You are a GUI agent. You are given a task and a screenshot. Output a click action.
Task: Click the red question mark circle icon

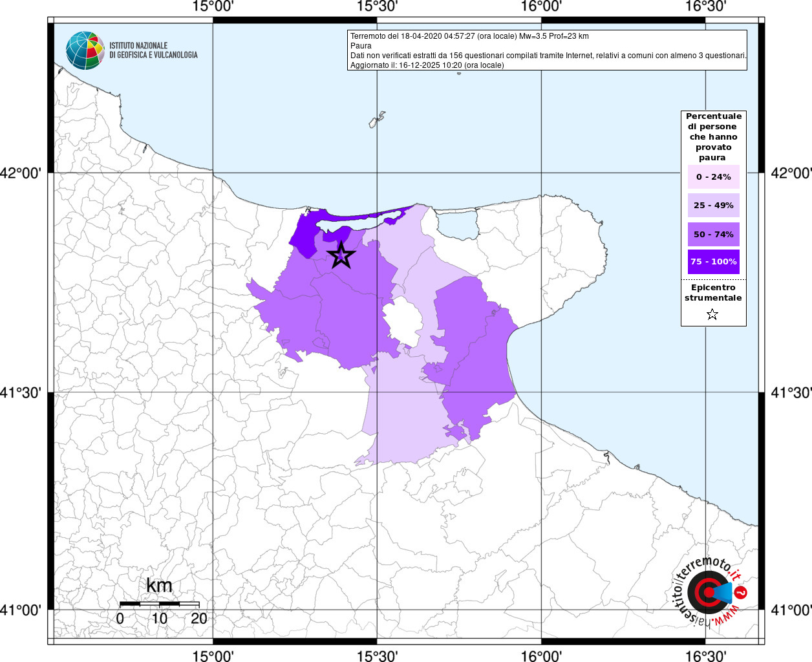click(742, 592)
